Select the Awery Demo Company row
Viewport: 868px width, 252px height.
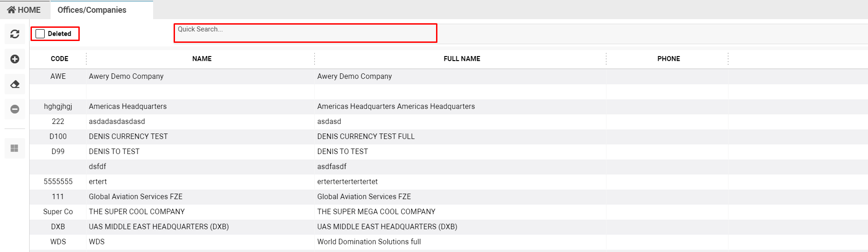pos(449,77)
